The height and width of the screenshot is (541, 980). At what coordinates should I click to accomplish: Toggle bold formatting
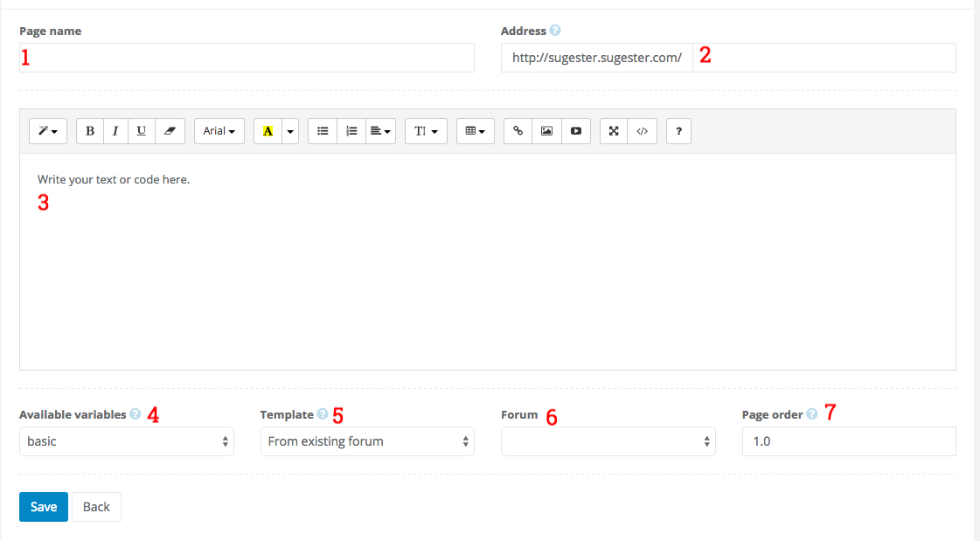click(x=89, y=130)
